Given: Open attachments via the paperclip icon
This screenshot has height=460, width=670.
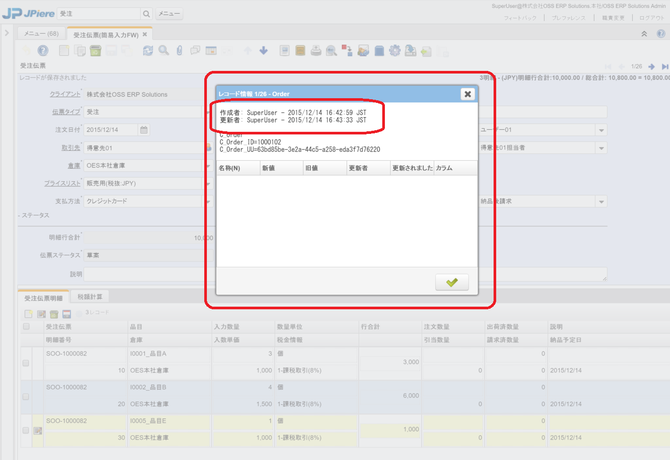Looking at the screenshot, I should 179,51.
